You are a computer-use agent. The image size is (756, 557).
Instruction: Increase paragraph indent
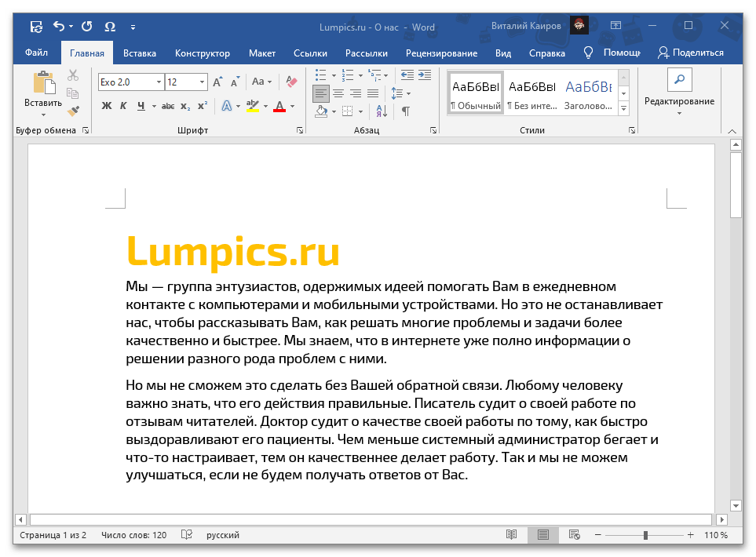(x=425, y=75)
